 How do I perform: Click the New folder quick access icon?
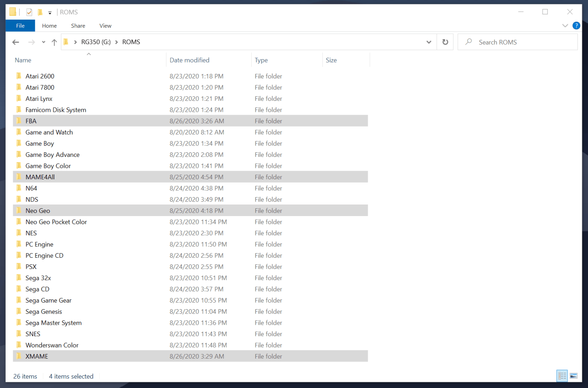click(x=40, y=12)
